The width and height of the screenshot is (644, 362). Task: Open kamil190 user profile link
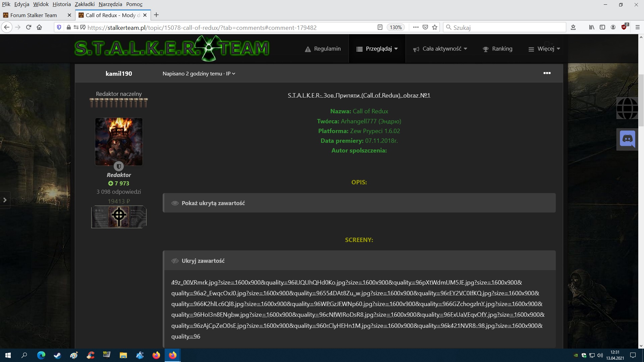point(119,73)
